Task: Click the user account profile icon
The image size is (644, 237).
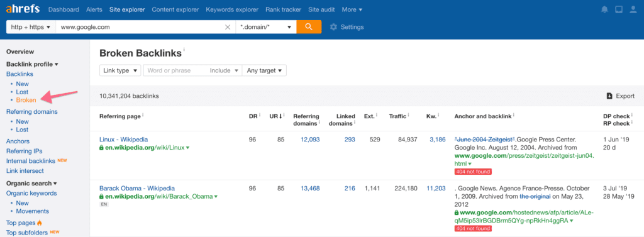Action: (633, 9)
